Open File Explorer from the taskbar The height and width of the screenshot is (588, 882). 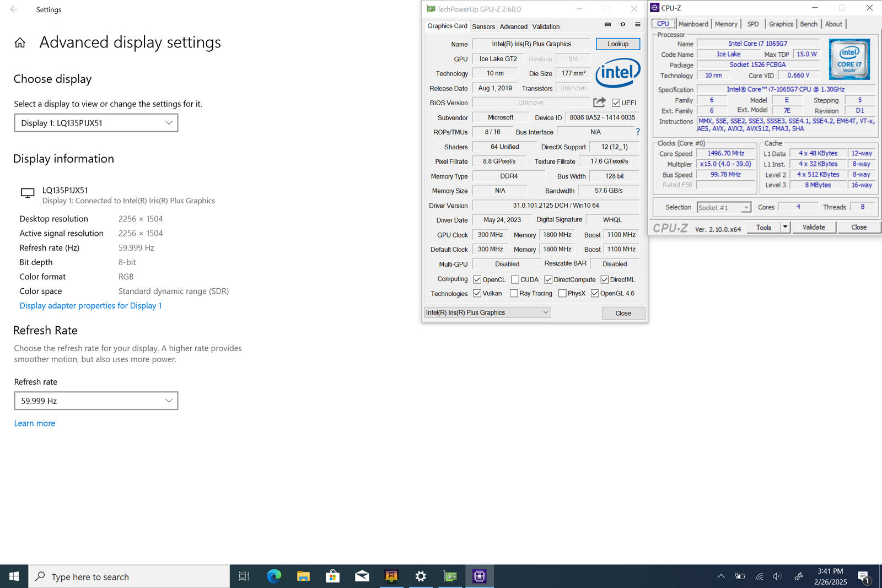pyautogui.click(x=303, y=576)
